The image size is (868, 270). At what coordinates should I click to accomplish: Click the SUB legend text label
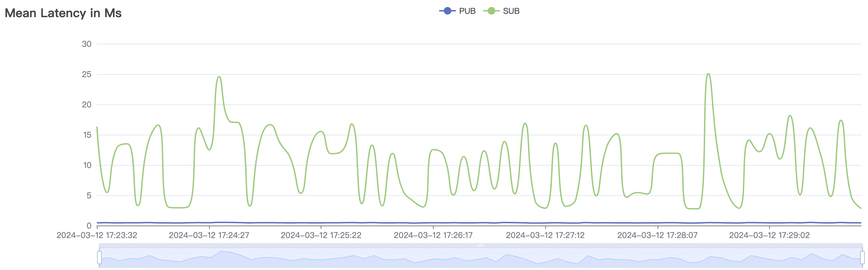pyautogui.click(x=511, y=11)
